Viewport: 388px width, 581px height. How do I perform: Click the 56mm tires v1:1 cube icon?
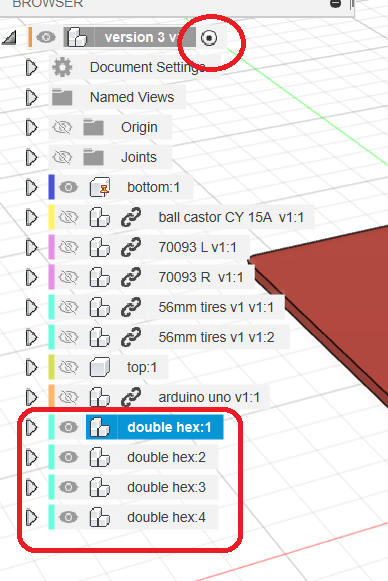100,307
